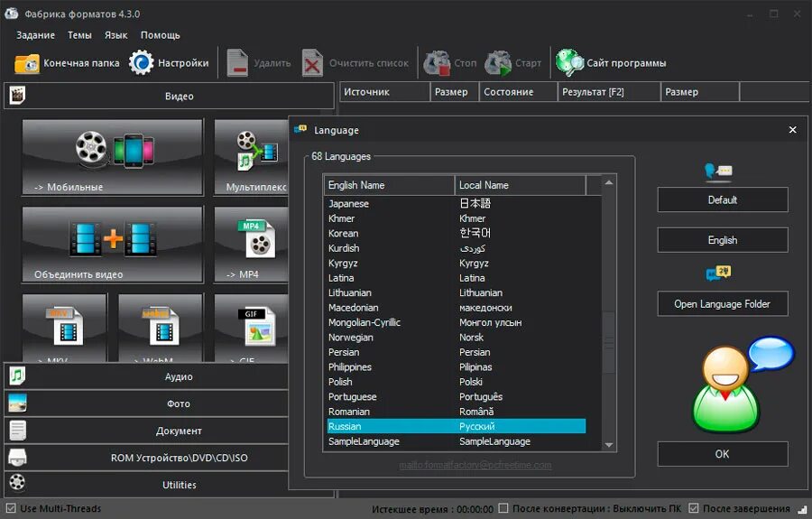The height and width of the screenshot is (519, 812).
Task: Select the GIF format tile
Action: pyautogui.click(x=251, y=328)
